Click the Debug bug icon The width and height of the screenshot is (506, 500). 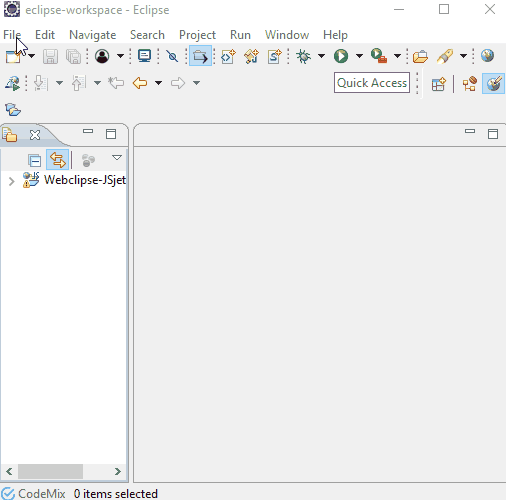[303, 56]
